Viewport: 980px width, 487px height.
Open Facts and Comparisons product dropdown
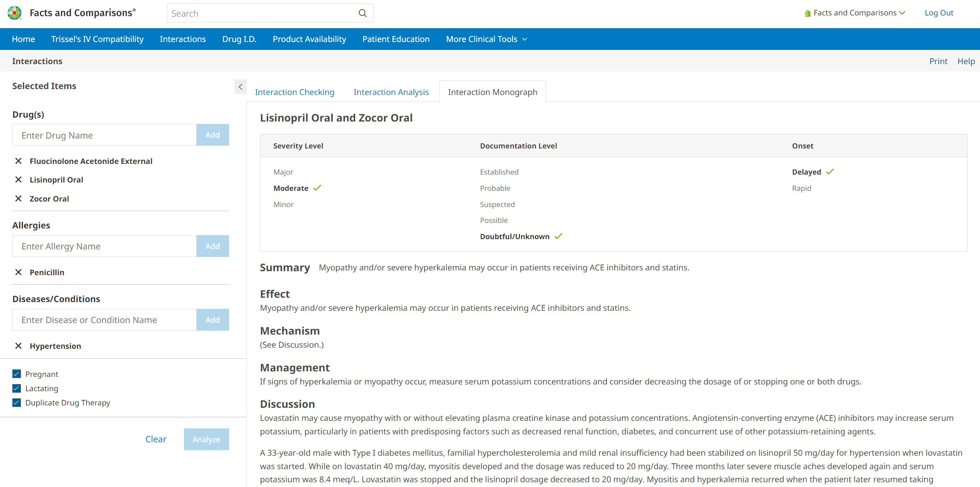[x=855, y=13]
